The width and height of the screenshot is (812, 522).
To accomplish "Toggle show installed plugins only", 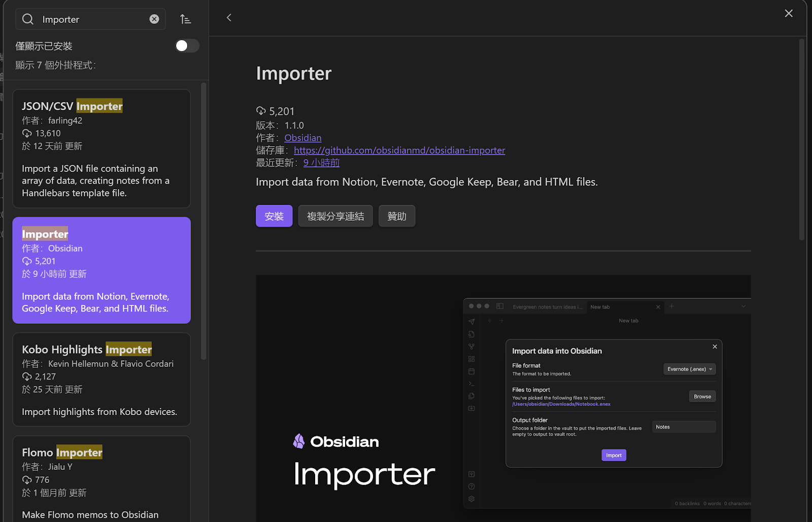I will [x=187, y=46].
